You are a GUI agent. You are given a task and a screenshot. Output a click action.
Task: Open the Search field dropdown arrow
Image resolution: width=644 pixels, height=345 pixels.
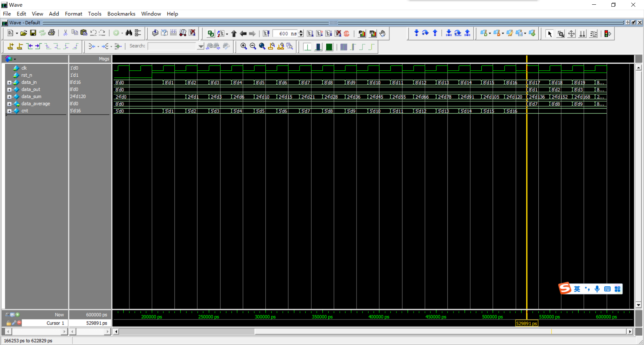(201, 46)
